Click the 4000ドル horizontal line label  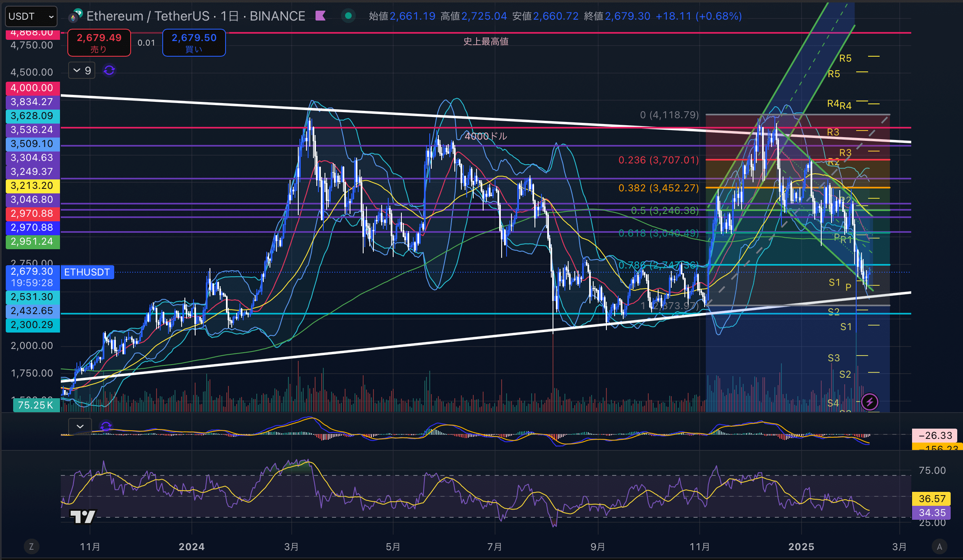click(x=486, y=136)
